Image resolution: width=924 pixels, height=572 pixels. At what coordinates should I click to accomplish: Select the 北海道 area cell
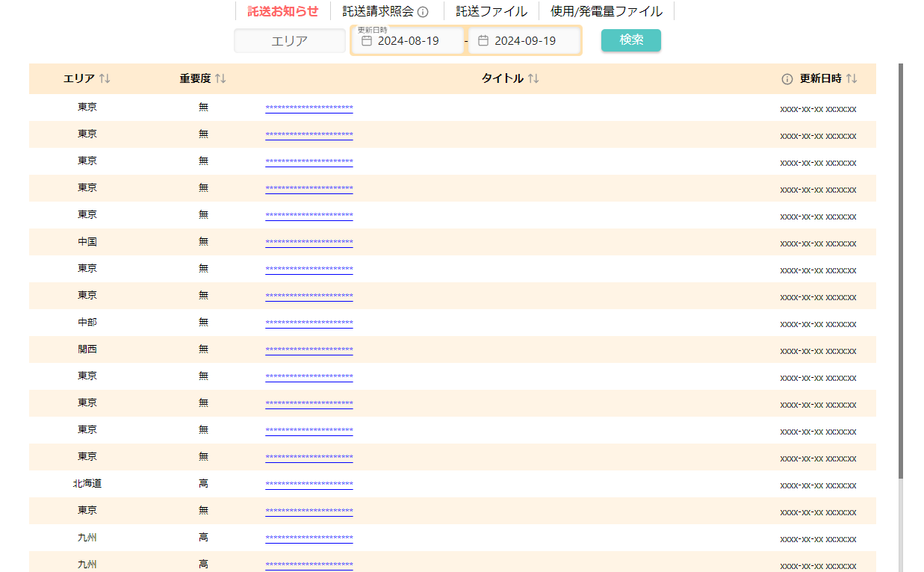point(87,484)
